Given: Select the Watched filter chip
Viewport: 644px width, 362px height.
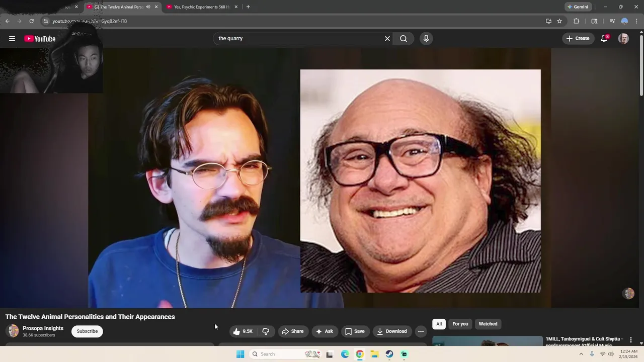Looking at the screenshot, I should [488, 324].
